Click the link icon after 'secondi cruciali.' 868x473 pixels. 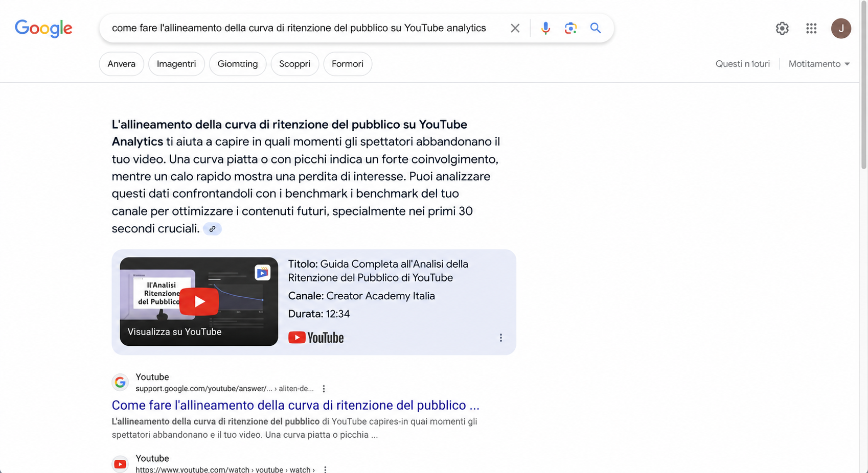pos(212,229)
